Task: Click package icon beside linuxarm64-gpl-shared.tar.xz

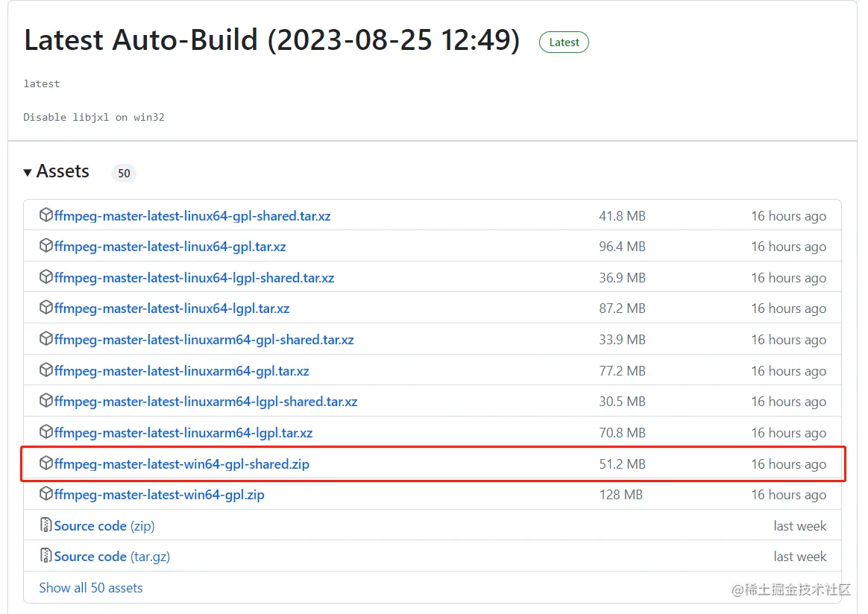Action: [x=46, y=339]
